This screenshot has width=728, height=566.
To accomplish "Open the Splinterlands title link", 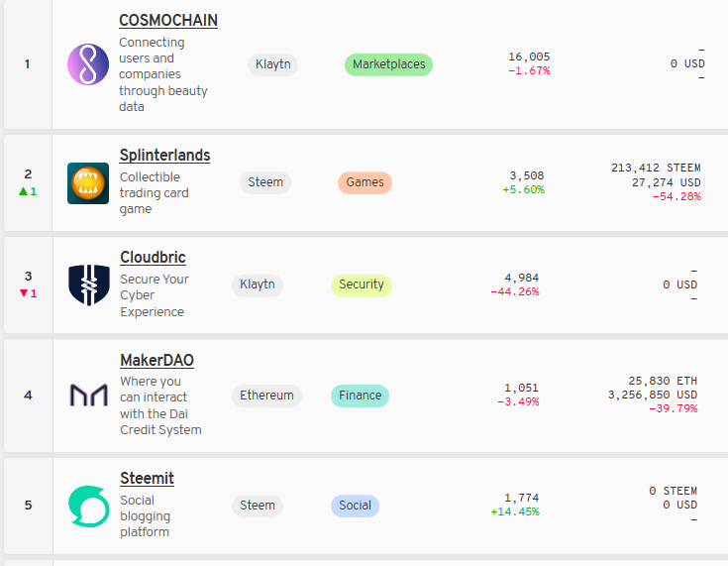I will [x=164, y=156].
